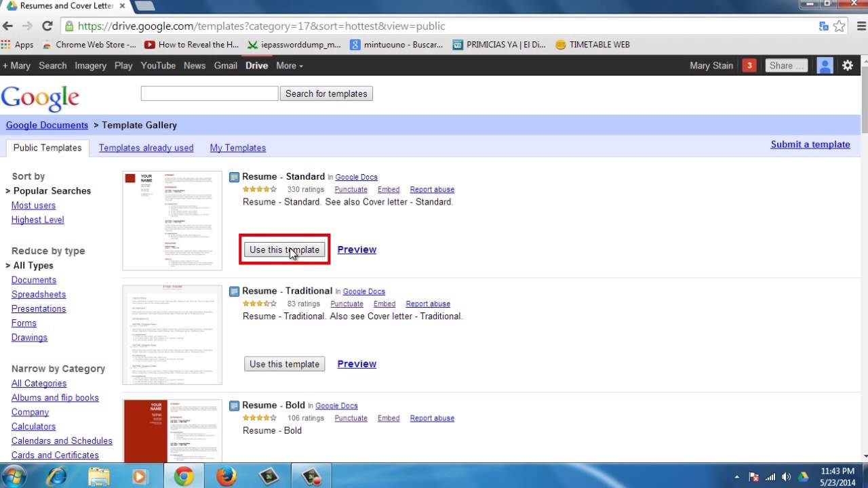Use the Resume - Standard template
Viewport: 868px width, 488px height.
coord(284,249)
